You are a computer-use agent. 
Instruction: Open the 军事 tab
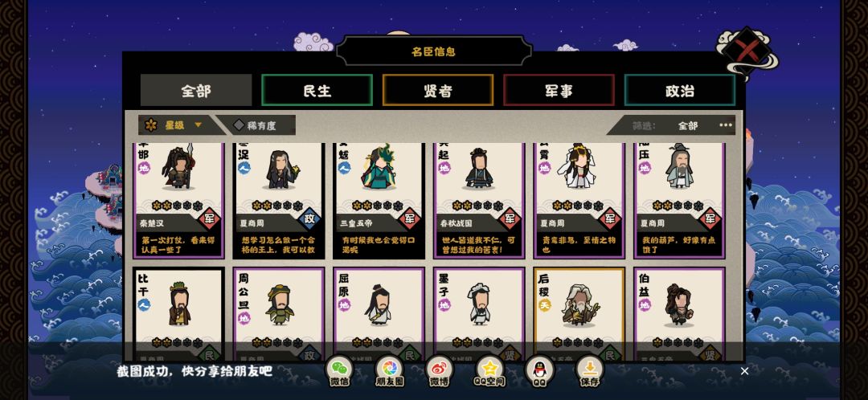[559, 90]
